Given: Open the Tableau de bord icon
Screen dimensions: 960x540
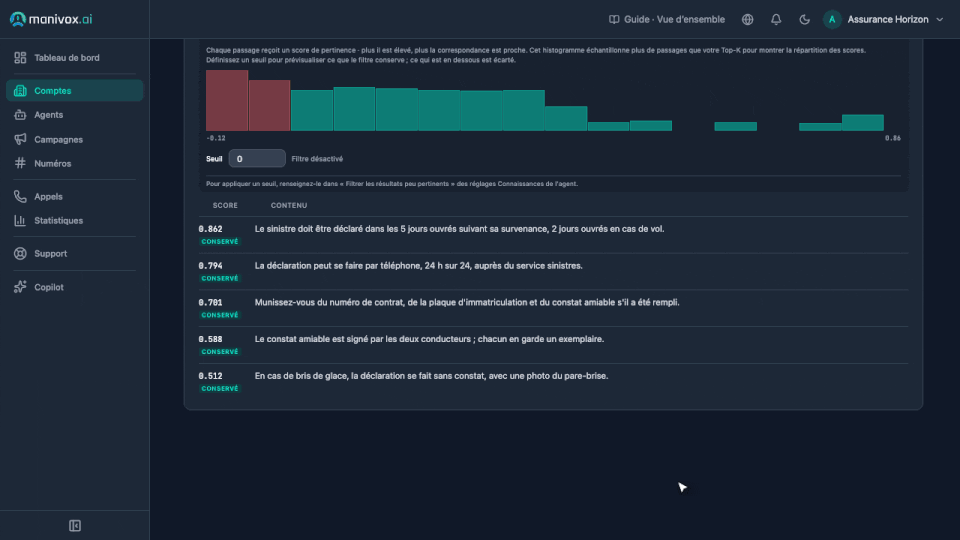Looking at the screenshot, I should tap(20, 58).
